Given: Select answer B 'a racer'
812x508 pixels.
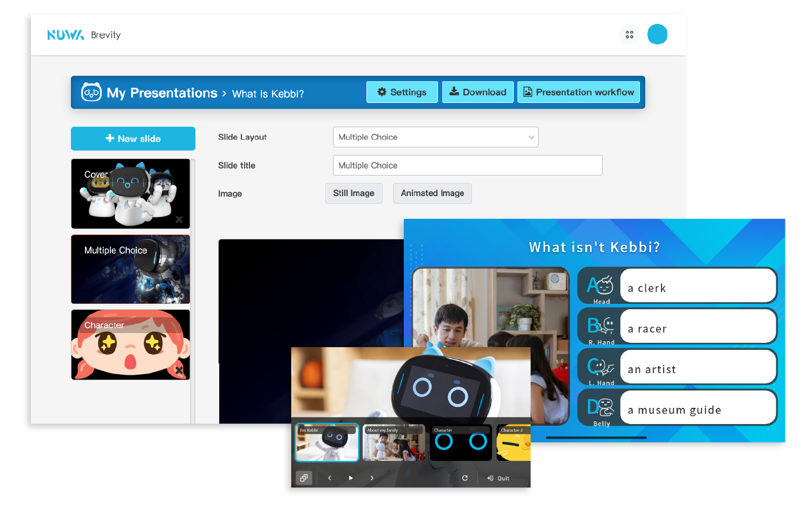Looking at the screenshot, I should [698, 326].
